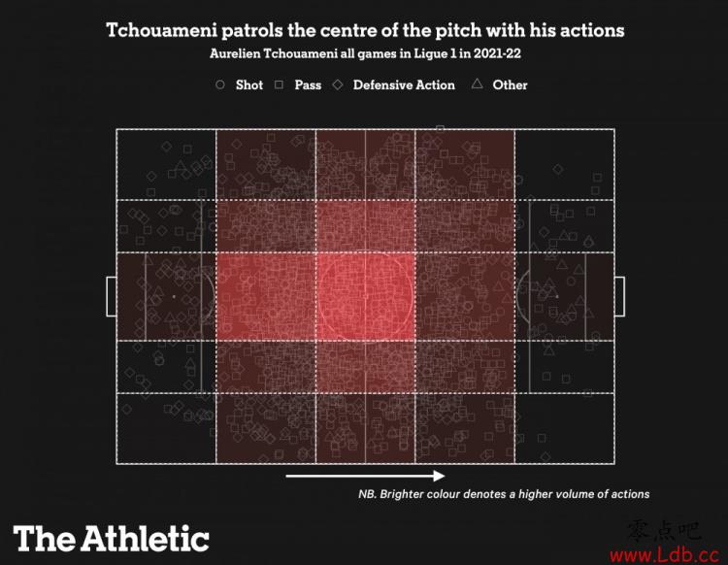This screenshot has height=565, width=728.
Task: Click the brighter colour NB note
Action: pyautogui.click(x=504, y=494)
